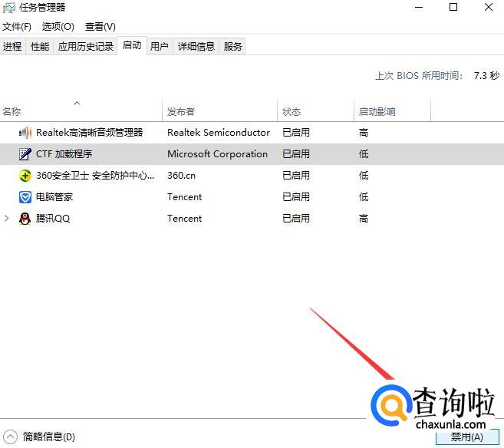The image size is (504, 448).
Task: Switch to the 进程 tab
Action: click(x=12, y=46)
